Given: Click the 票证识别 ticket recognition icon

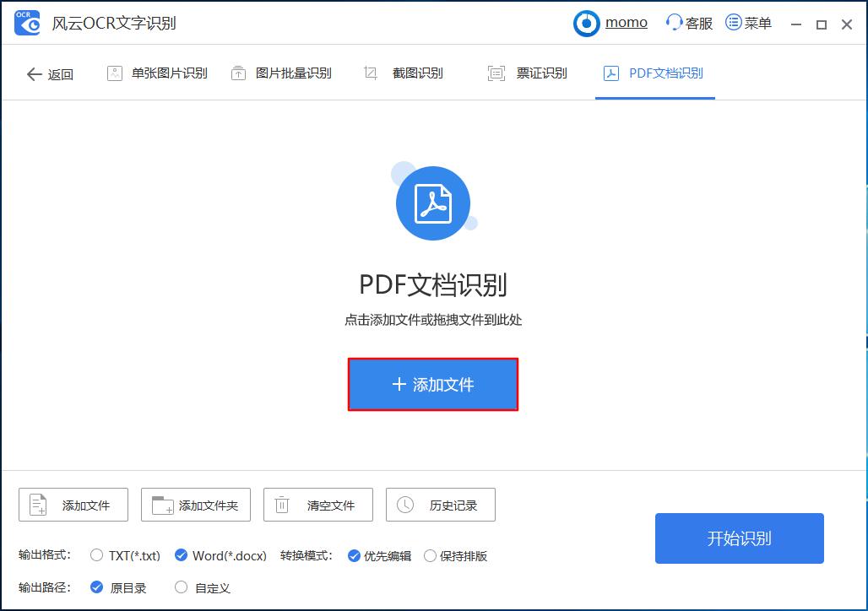Looking at the screenshot, I should 495,73.
